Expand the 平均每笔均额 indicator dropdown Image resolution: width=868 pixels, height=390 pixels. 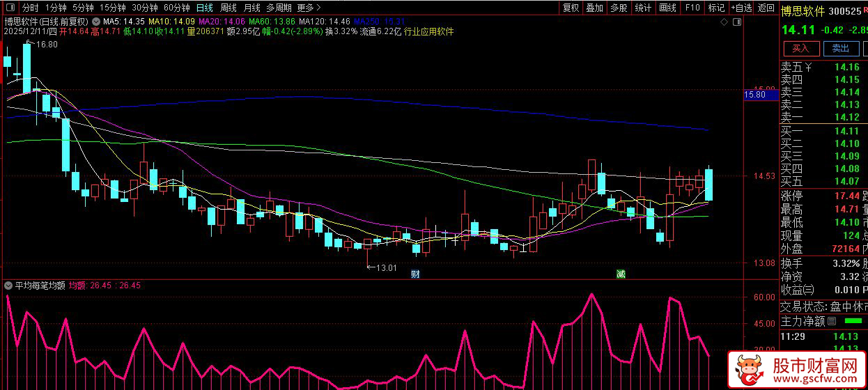pyautogui.click(x=8, y=286)
